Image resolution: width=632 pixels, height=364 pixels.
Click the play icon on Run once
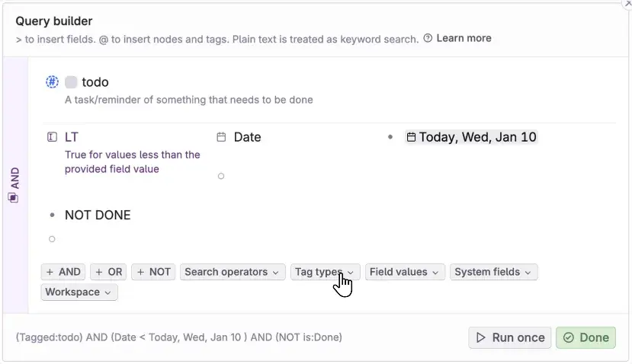[480, 337]
